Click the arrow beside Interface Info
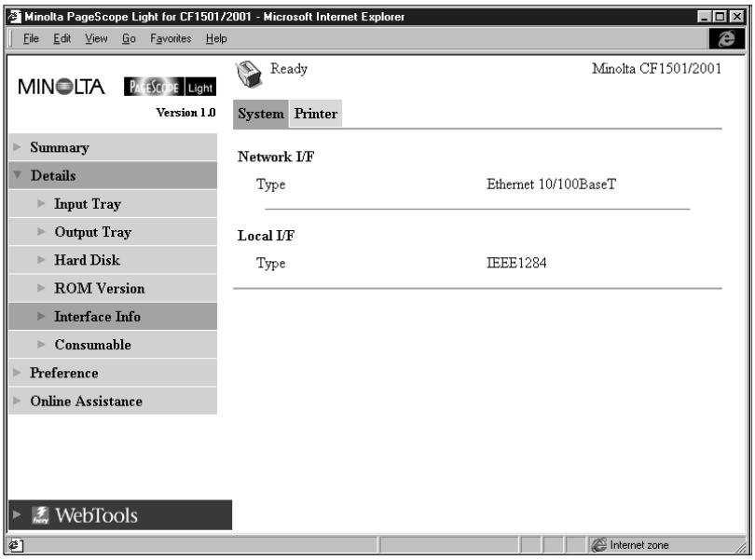Viewport: 755px width, 560px height. (x=41, y=316)
